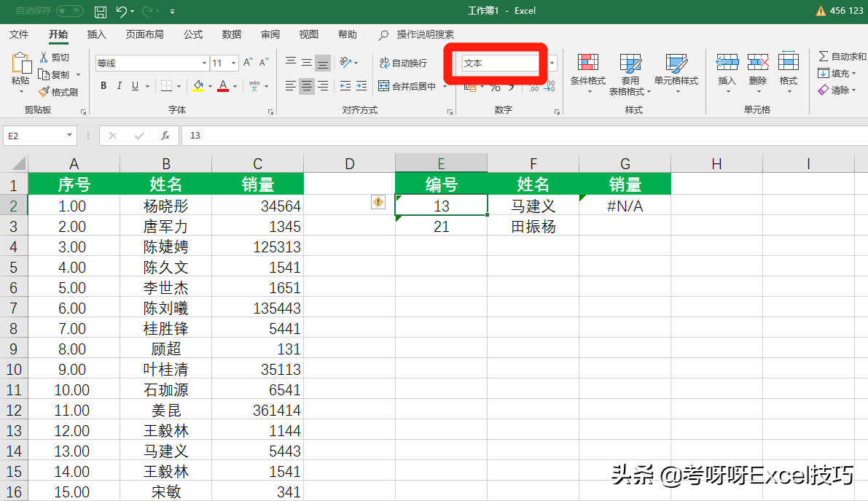Click the Delete cells icon
Screen dimensions: 868x501
(x=758, y=63)
